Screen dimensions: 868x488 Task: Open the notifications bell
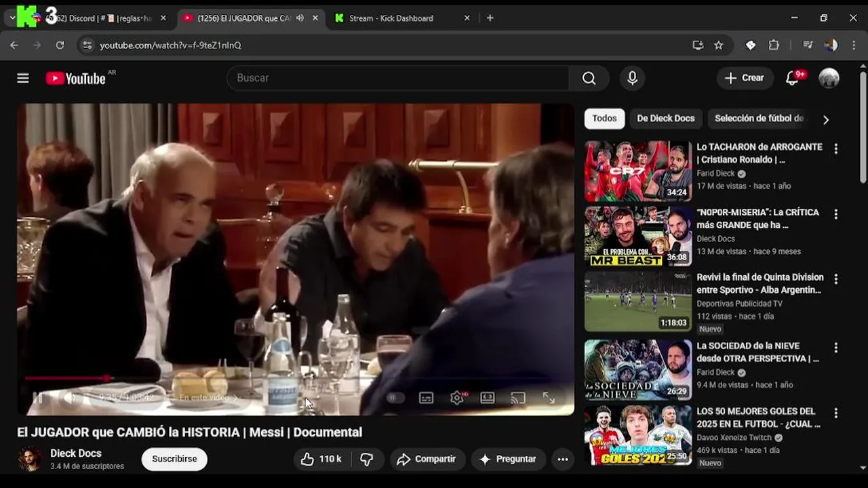[792, 79]
